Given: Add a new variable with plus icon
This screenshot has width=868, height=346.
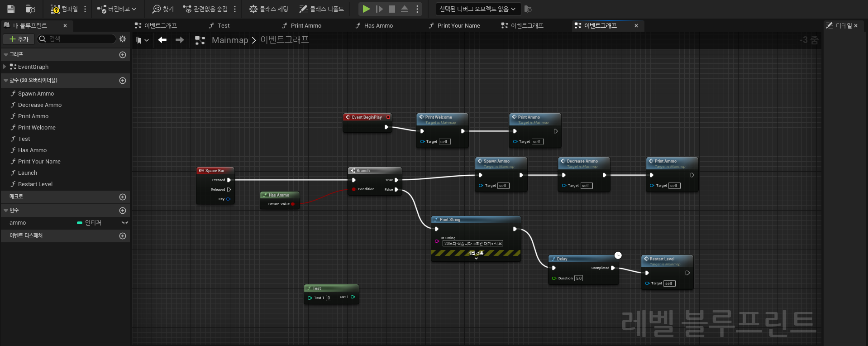Looking at the screenshot, I should tap(123, 210).
